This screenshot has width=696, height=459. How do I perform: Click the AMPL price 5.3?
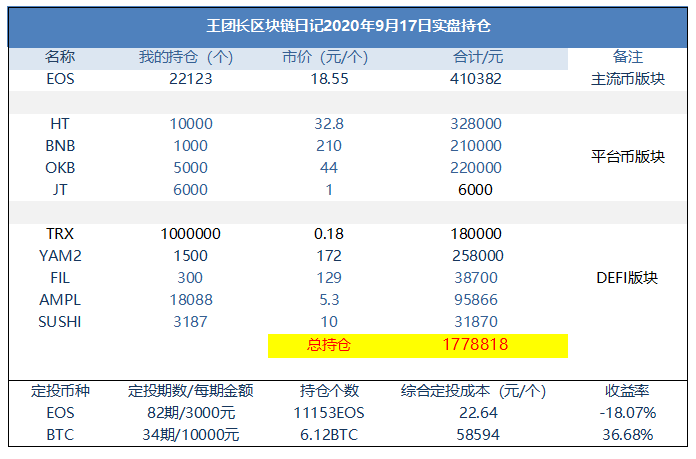329,300
